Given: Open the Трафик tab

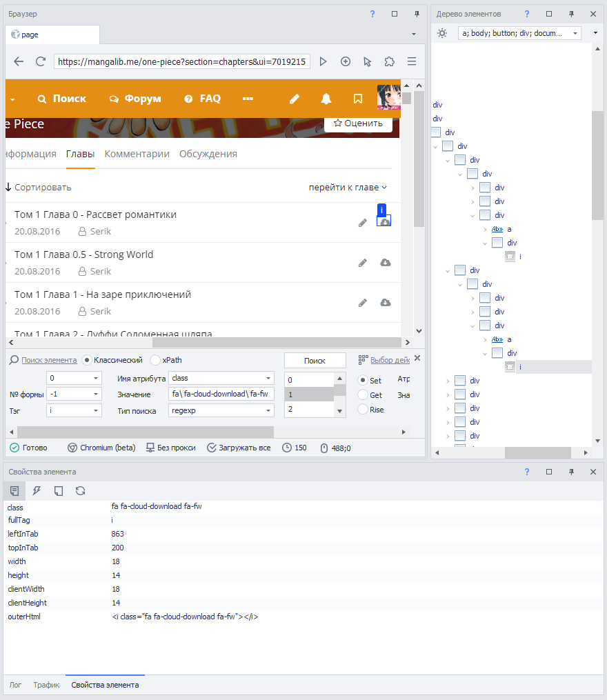Looking at the screenshot, I should pyautogui.click(x=46, y=685).
